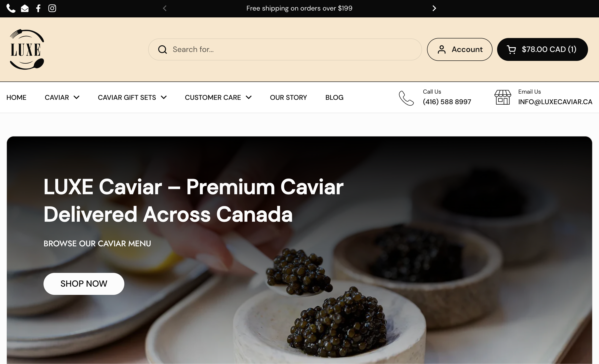Click the search magnifier icon
Screen dimensions: 599x364
162,50
